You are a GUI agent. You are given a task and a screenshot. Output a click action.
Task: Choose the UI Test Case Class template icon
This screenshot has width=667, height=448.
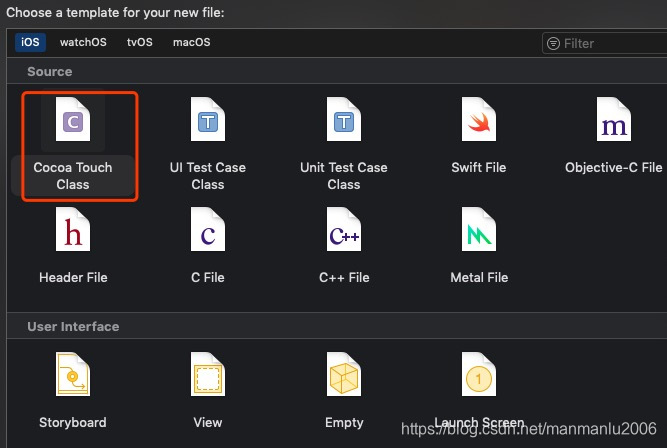click(208, 119)
